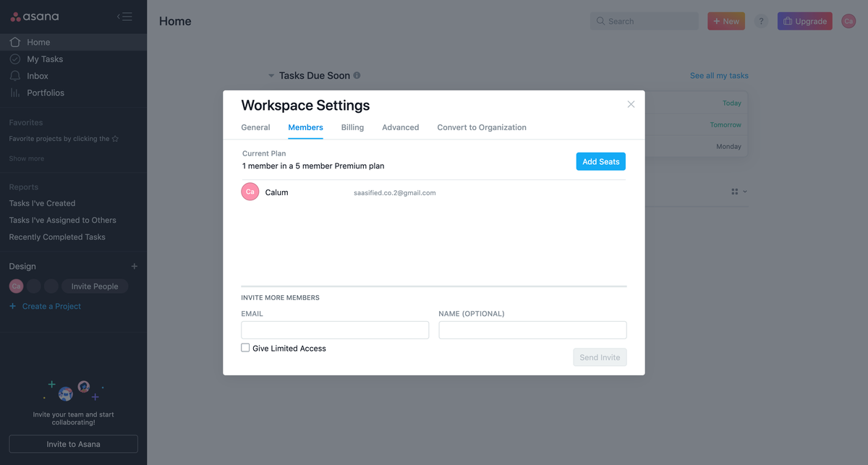Switch to the Members tab
The height and width of the screenshot is (465, 868).
[x=305, y=127]
